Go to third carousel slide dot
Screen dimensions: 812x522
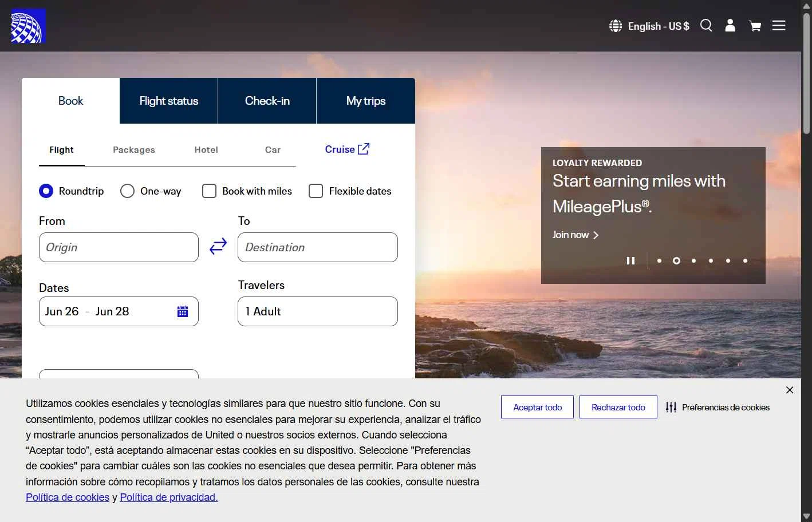[693, 260]
